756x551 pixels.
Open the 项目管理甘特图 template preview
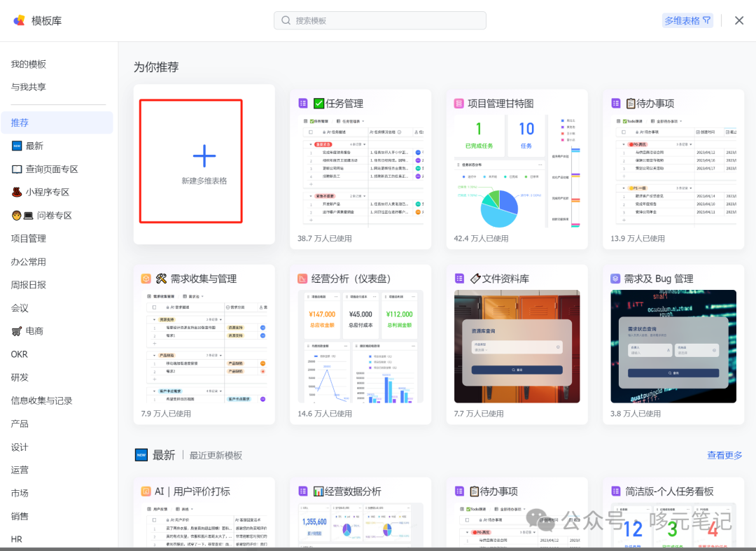[x=517, y=169]
